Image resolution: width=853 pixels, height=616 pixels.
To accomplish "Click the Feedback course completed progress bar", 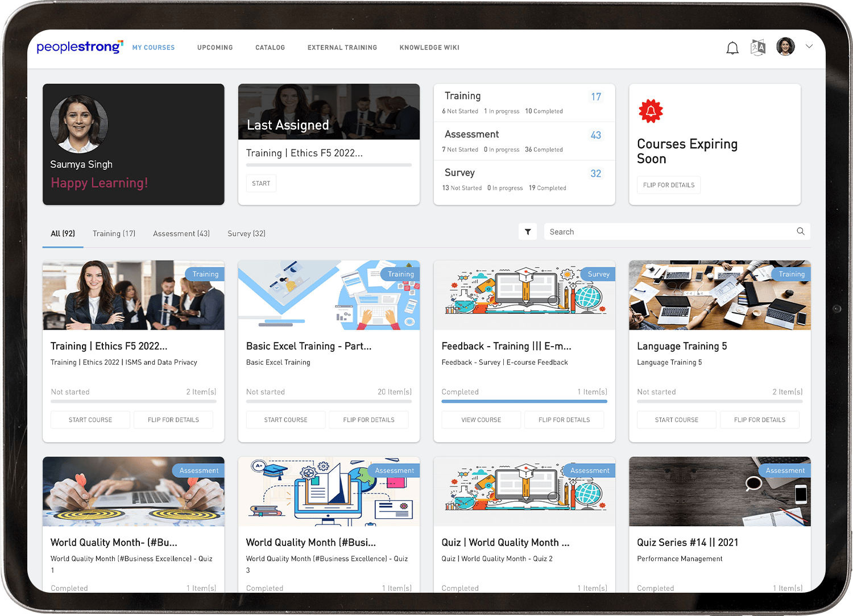I will coord(524,401).
